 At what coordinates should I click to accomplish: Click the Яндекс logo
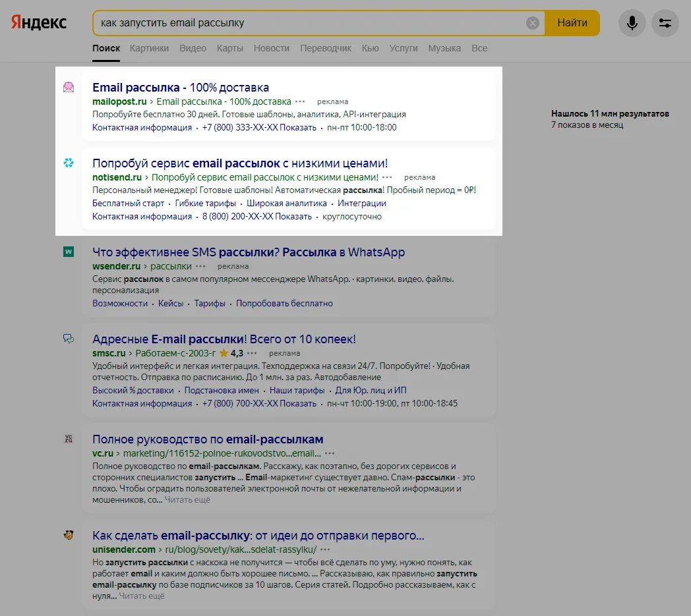[x=39, y=22]
